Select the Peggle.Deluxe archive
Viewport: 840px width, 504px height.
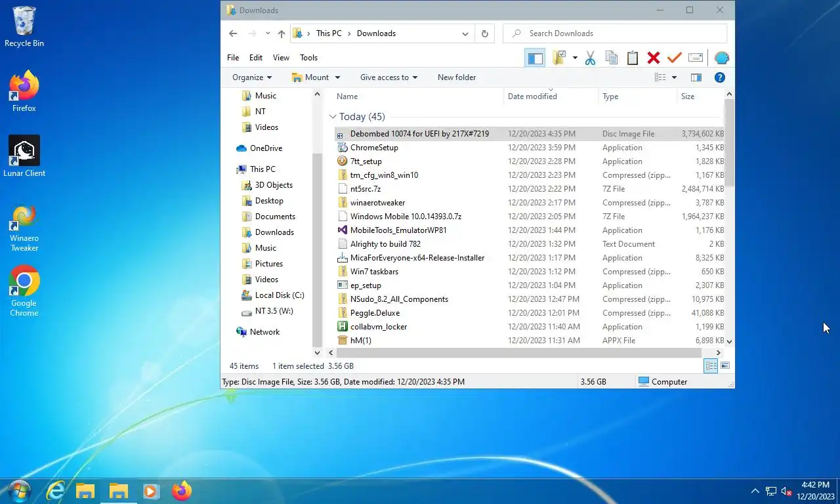tap(530, 313)
